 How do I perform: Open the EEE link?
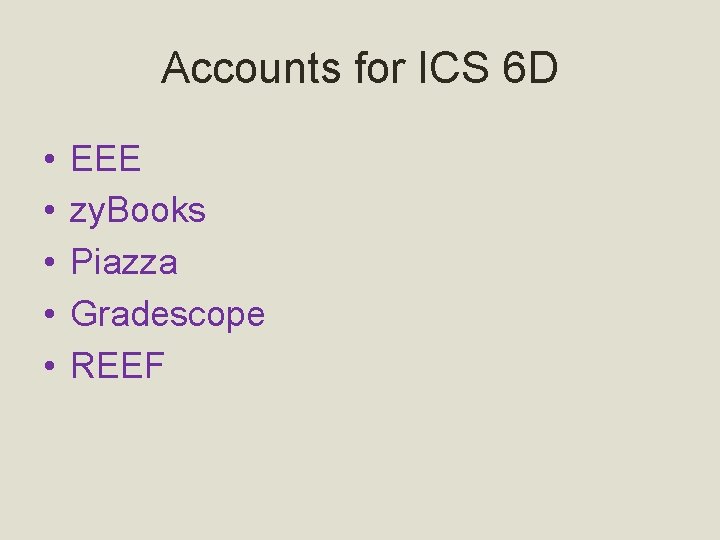point(106,158)
